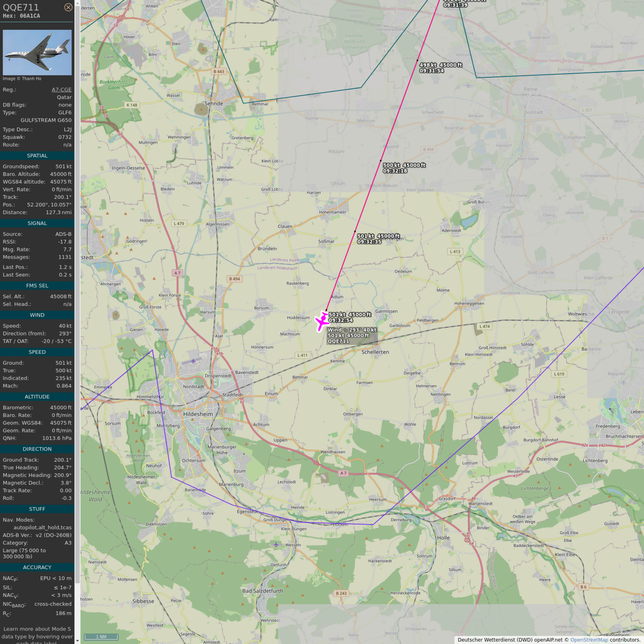644x644 pixels.
Task: Click the airport icon north of Drispenstedt
Action: 193,361
